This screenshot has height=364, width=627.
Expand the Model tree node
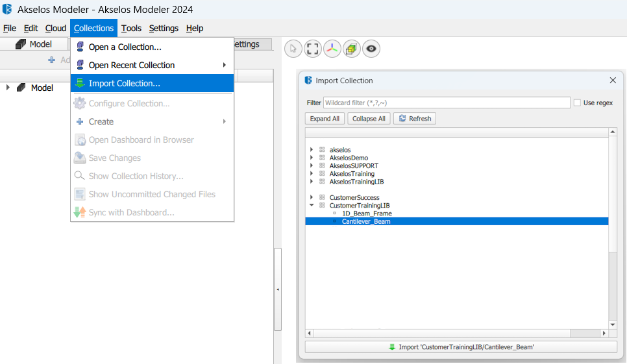tap(8, 87)
